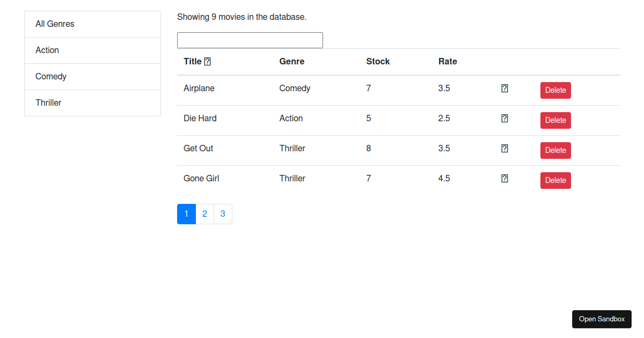This screenshot has width=644, height=338.
Task: Filter movies by Thriller genre
Action: (92, 103)
